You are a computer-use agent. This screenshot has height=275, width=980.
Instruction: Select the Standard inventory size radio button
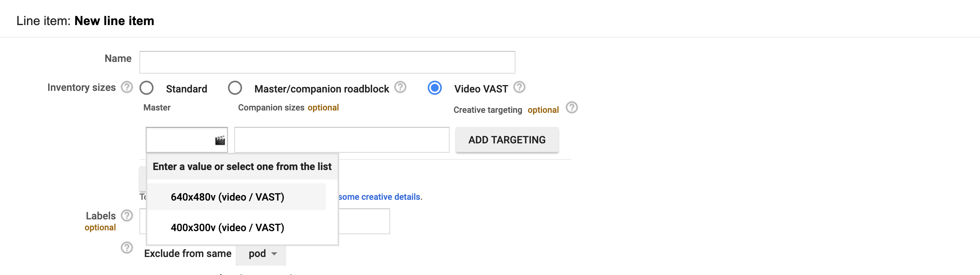click(146, 89)
